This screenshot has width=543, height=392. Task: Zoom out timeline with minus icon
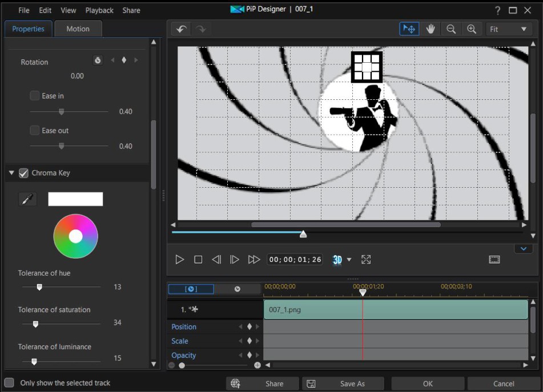(x=171, y=365)
